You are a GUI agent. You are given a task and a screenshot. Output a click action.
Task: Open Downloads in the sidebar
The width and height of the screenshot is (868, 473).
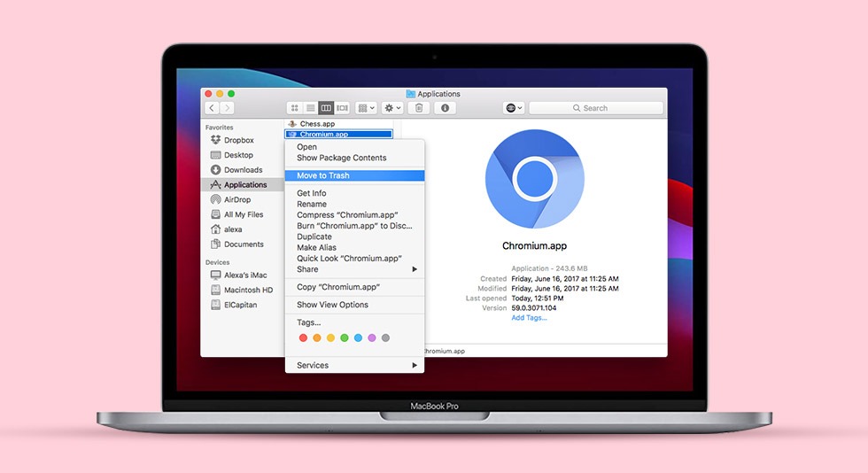pyautogui.click(x=243, y=170)
